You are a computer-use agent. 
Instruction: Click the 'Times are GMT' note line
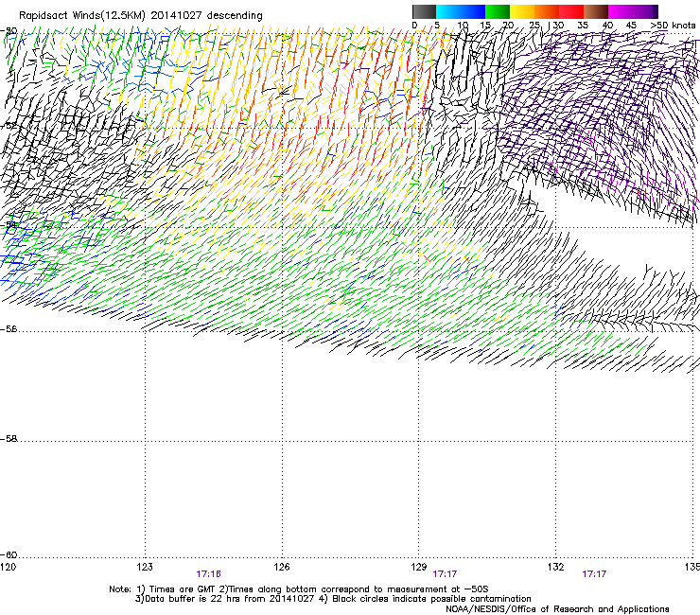(299, 589)
